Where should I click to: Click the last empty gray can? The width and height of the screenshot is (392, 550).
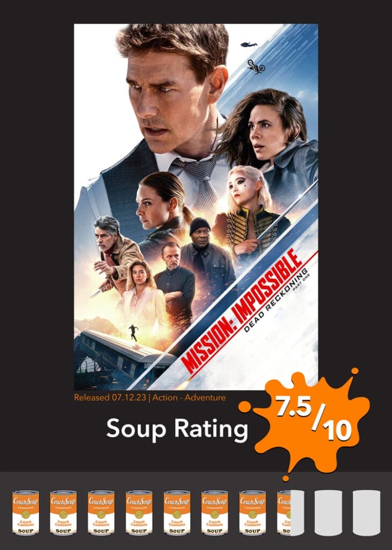tap(366, 512)
